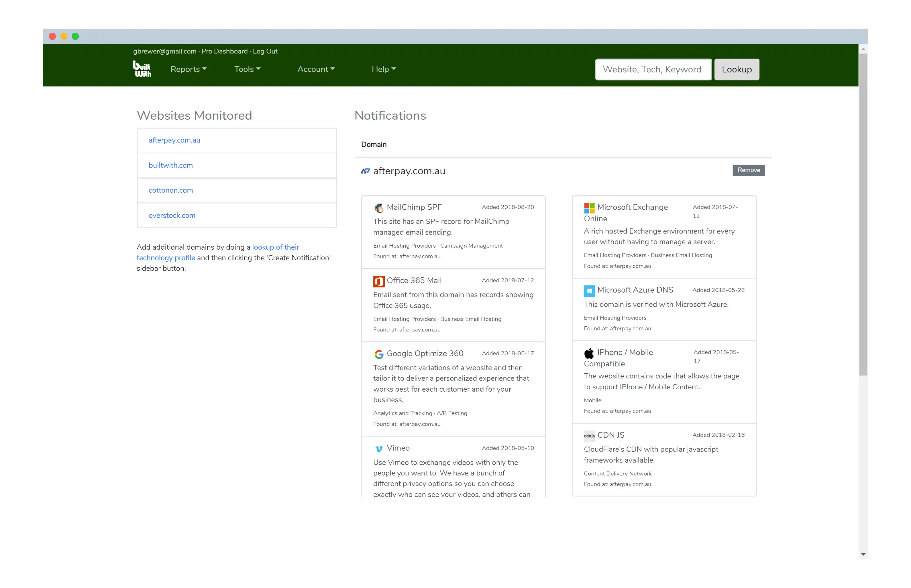911x588 pixels.
Task: Select cottonon.com in monitored websites
Action: [x=171, y=190]
